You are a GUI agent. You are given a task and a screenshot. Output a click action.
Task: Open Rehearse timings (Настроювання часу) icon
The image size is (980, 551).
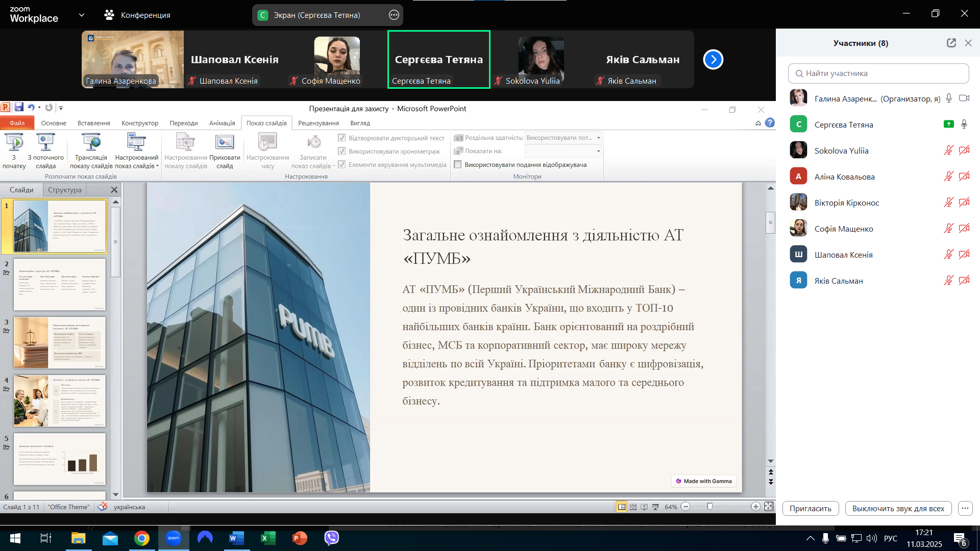(267, 142)
